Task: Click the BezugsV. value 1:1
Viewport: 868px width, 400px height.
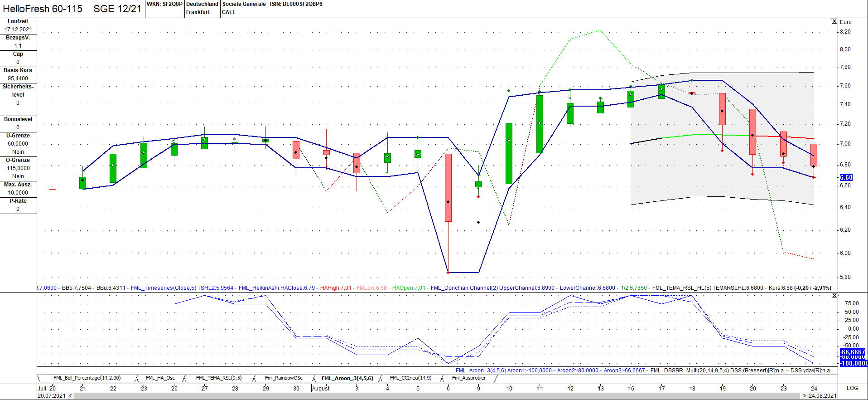Action: (x=18, y=46)
